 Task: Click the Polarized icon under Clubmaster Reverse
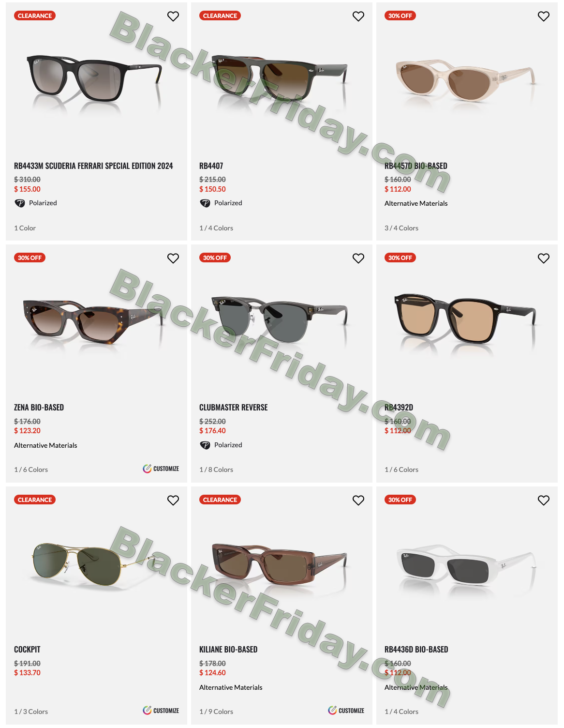205,445
